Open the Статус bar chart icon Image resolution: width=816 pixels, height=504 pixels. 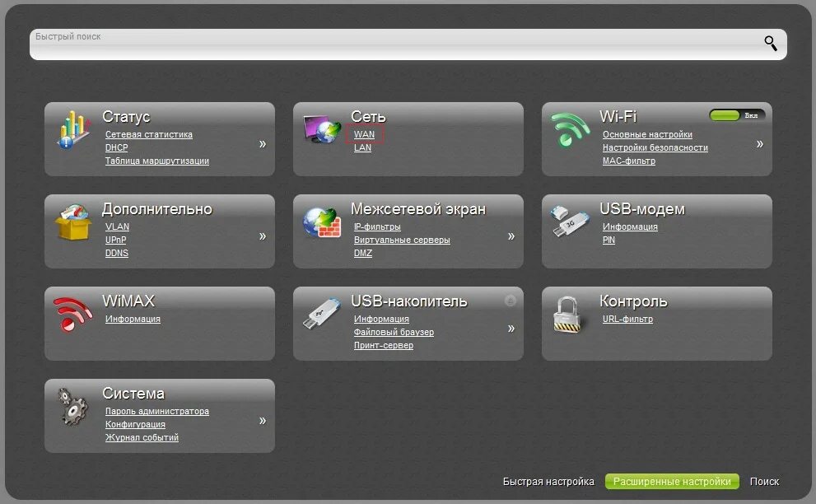[72, 130]
